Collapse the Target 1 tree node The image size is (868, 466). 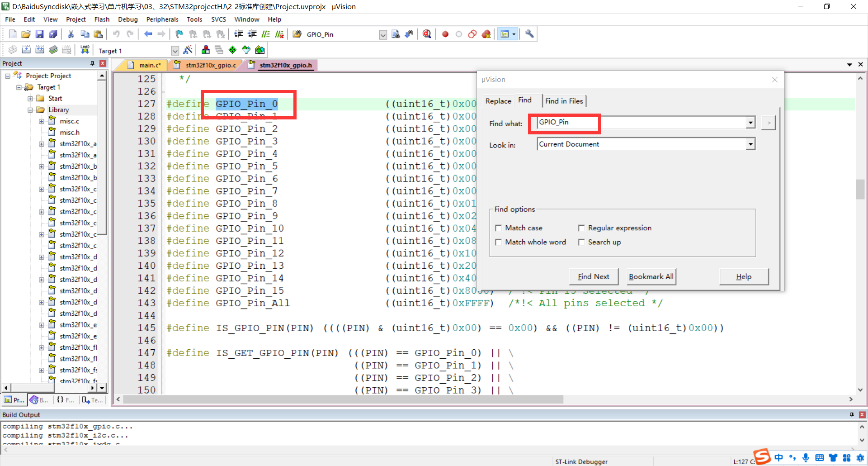click(19, 87)
